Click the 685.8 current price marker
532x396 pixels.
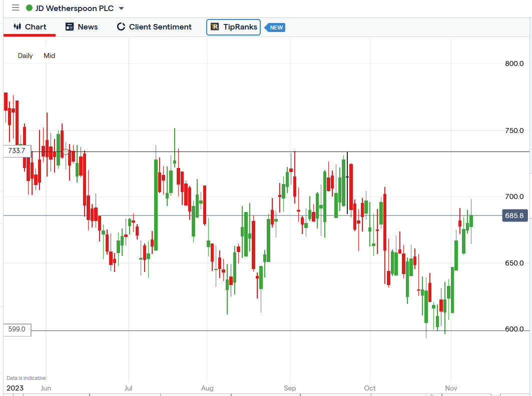[514, 215]
